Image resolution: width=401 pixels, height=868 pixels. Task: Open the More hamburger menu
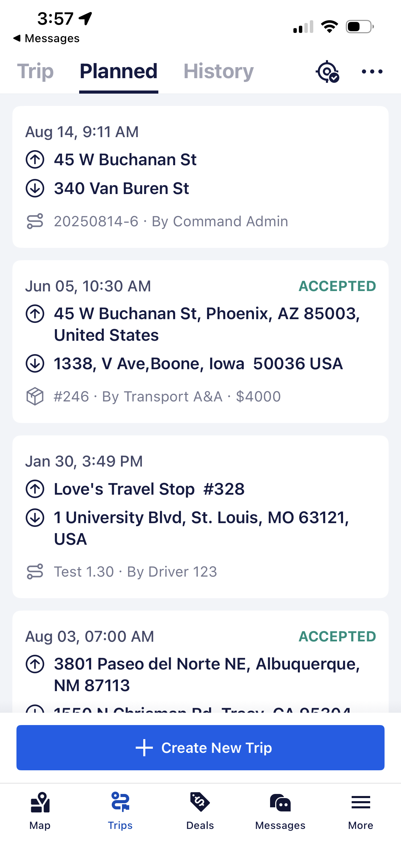[361, 803]
